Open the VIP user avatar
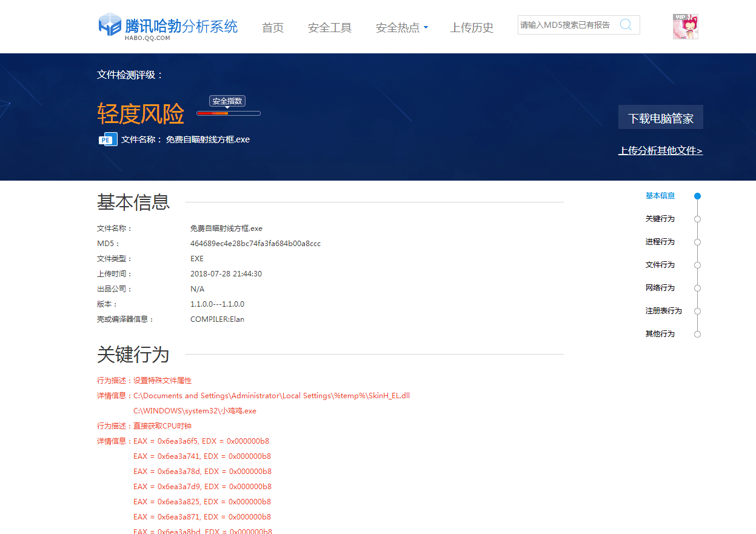Image resolution: width=756 pixels, height=534 pixels. pyautogui.click(x=685, y=27)
